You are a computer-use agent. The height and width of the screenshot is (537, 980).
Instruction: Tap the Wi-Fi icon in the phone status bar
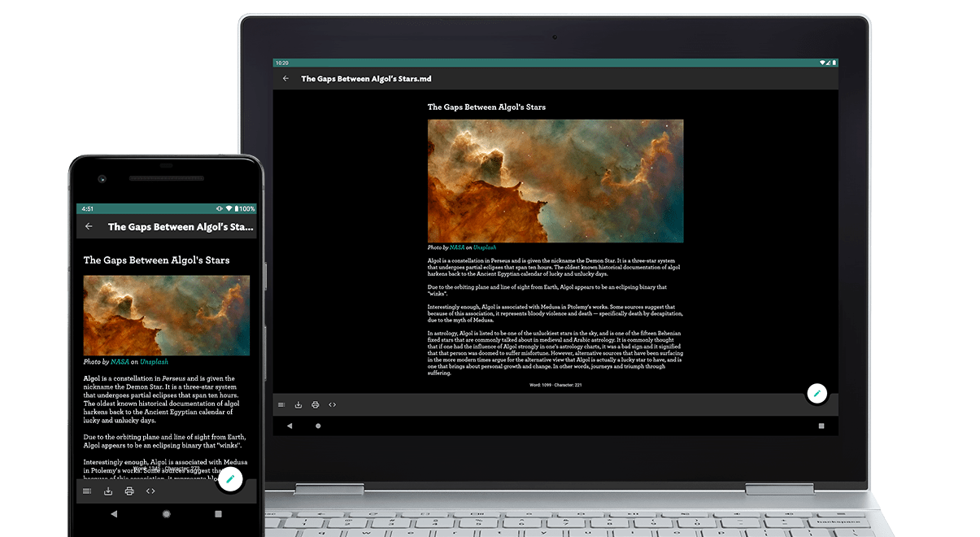pyautogui.click(x=229, y=209)
